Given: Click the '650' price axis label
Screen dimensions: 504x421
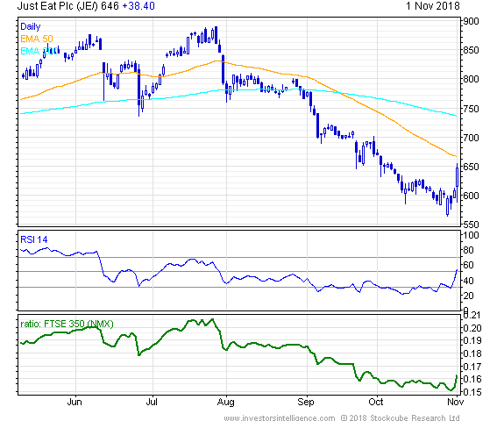Looking at the screenshot, I should click(471, 167).
